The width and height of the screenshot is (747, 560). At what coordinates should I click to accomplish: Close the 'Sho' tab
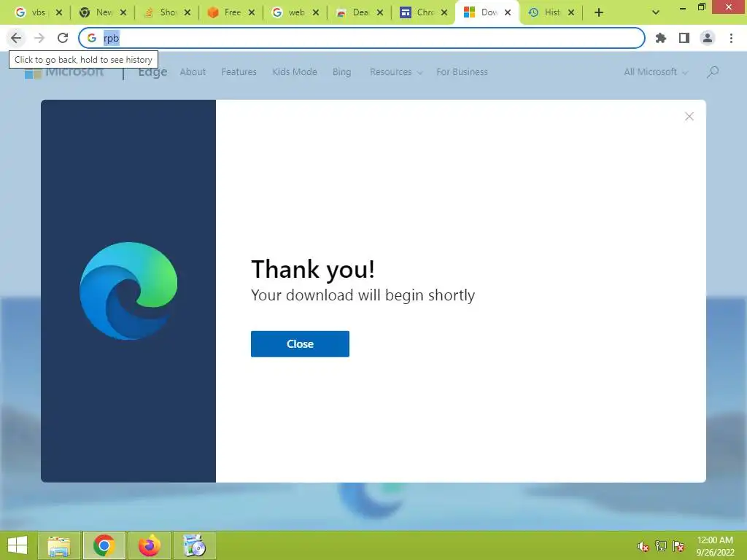tap(187, 13)
